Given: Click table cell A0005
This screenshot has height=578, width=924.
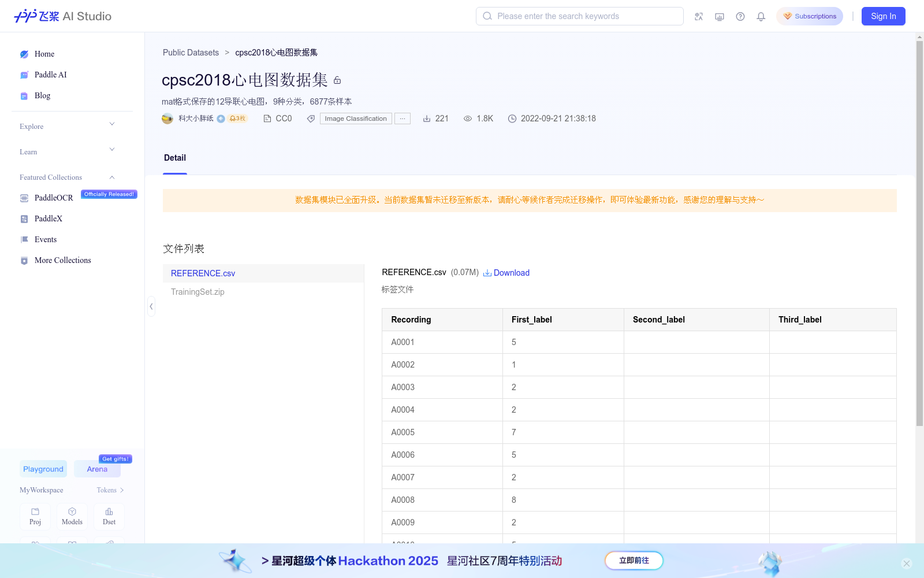Looking at the screenshot, I should 442,432.
